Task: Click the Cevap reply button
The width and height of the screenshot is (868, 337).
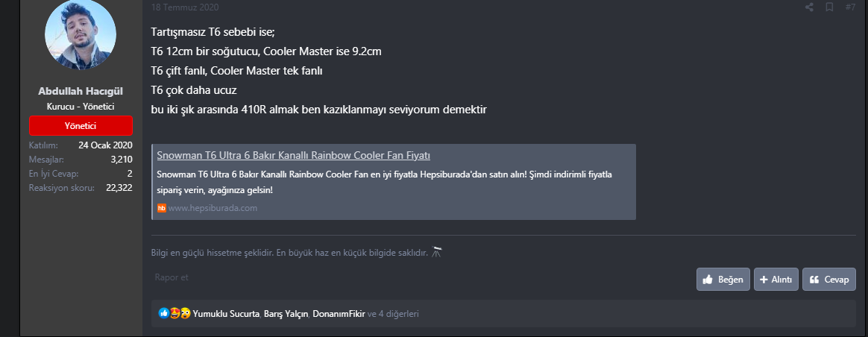Action: 828,280
